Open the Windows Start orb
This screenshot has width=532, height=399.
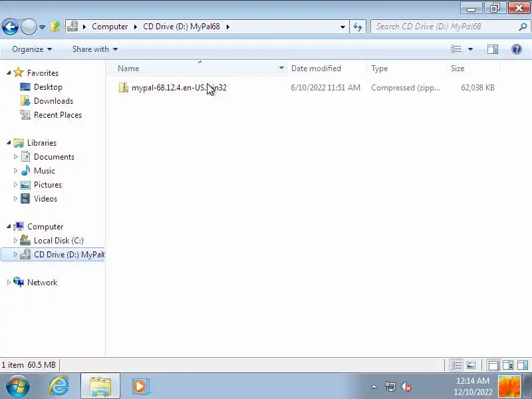(18, 386)
